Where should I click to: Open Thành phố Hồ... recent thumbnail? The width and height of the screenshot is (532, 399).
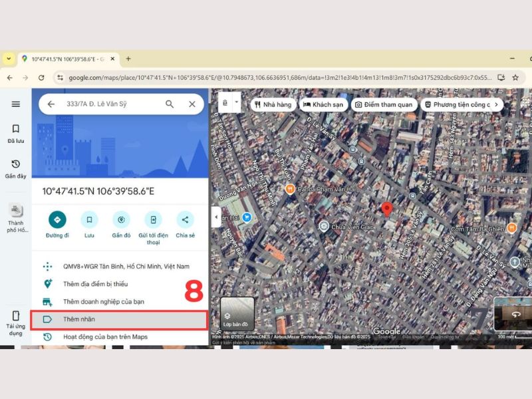[x=15, y=218]
